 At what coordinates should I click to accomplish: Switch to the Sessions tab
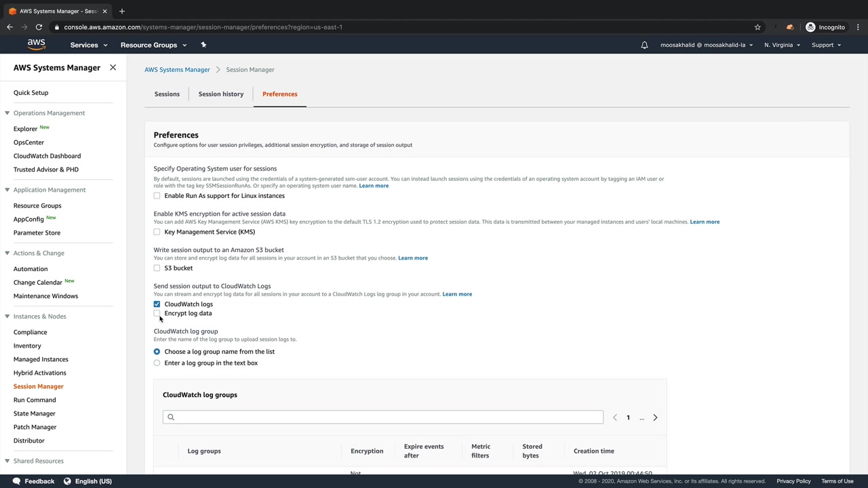click(167, 94)
